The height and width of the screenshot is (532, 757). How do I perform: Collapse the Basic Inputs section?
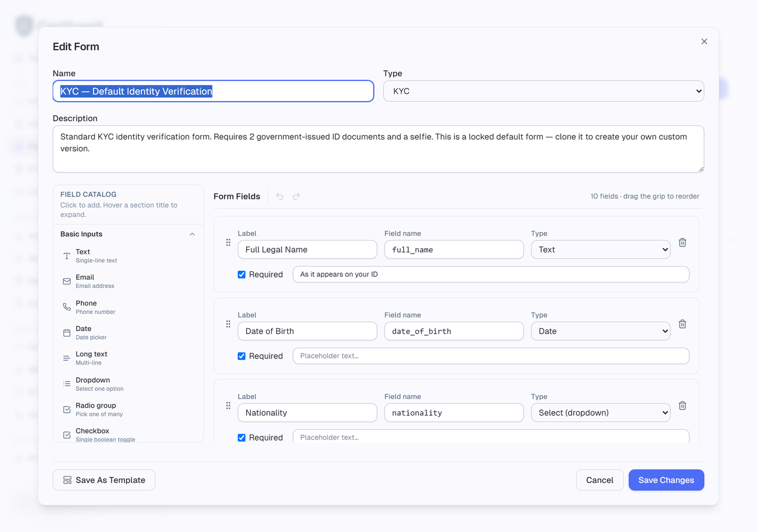coord(128,234)
